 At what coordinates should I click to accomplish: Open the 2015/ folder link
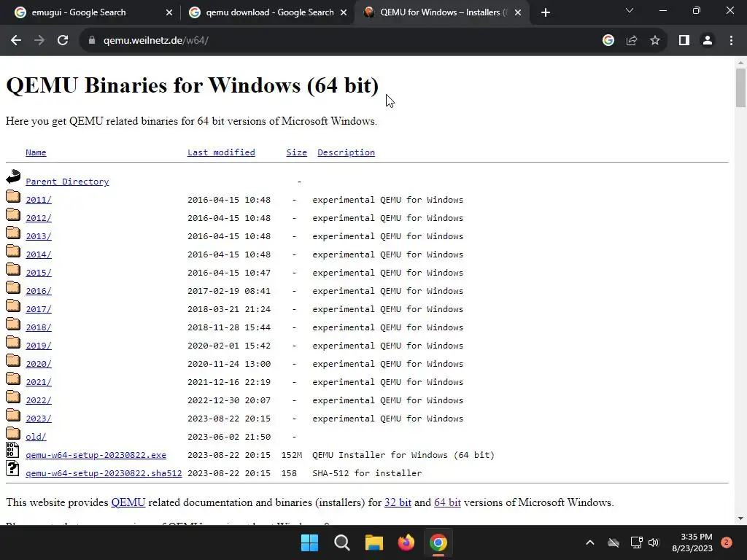(x=39, y=273)
